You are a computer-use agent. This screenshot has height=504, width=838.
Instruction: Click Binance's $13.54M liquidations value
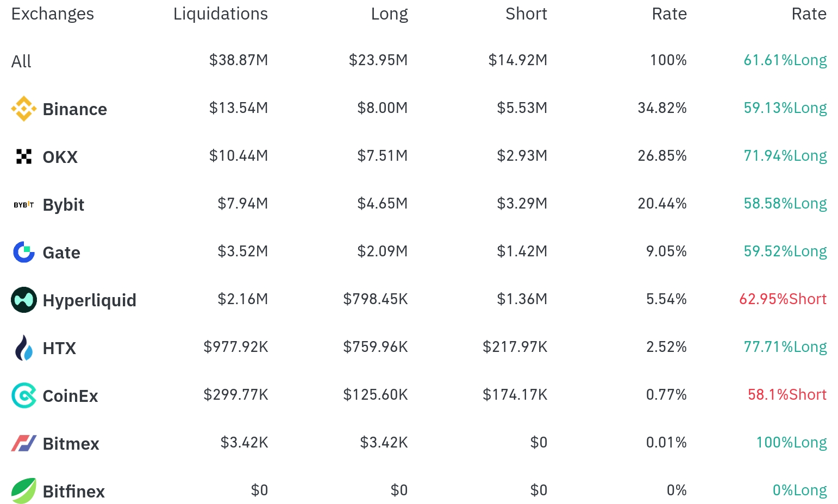(239, 108)
